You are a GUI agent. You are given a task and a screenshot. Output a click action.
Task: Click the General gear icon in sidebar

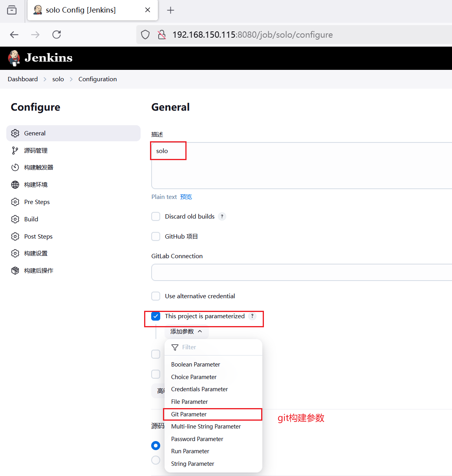click(x=15, y=133)
